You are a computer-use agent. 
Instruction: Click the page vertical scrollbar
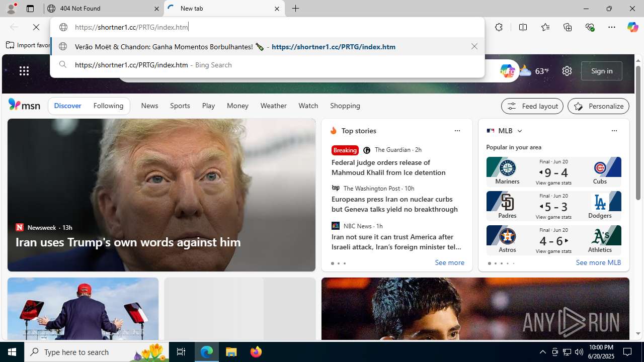638,133
